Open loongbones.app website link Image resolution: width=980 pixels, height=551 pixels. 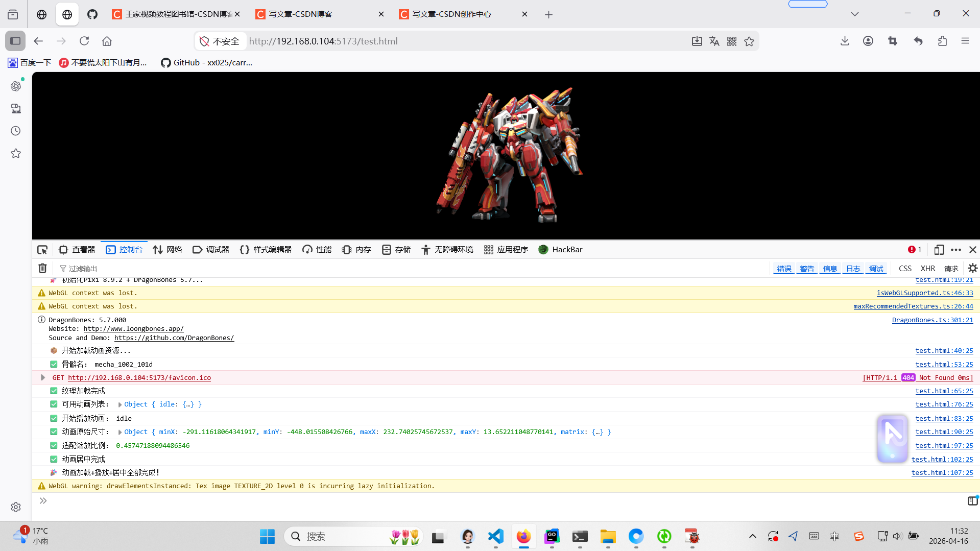133,329
